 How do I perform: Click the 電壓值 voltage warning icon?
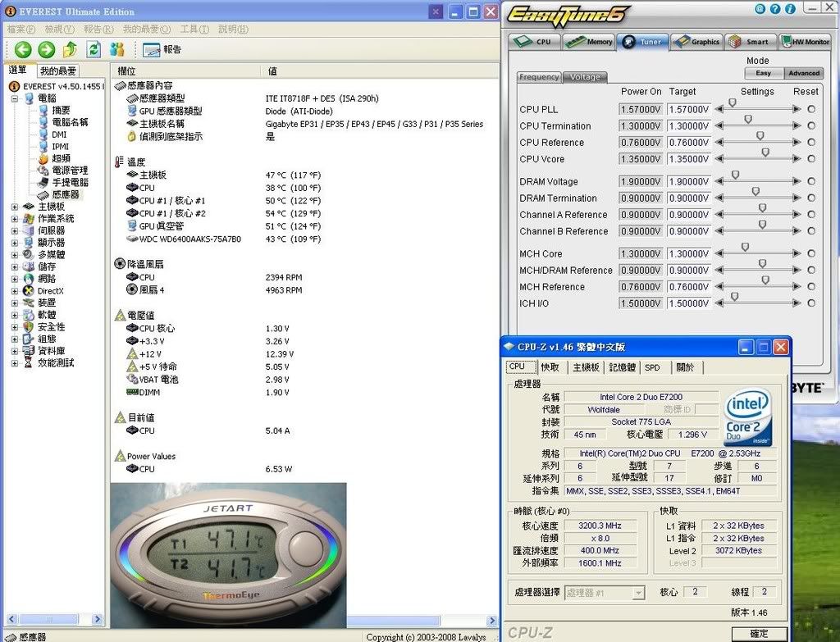pos(120,316)
